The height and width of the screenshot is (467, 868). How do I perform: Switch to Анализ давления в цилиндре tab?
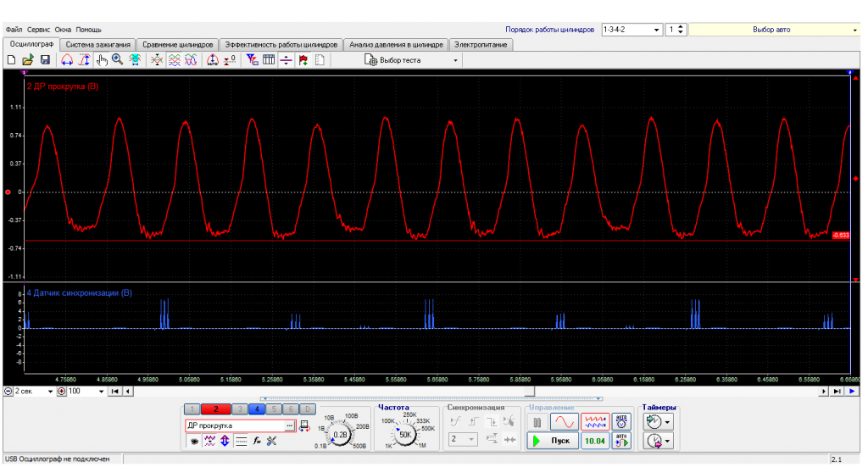[396, 45]
